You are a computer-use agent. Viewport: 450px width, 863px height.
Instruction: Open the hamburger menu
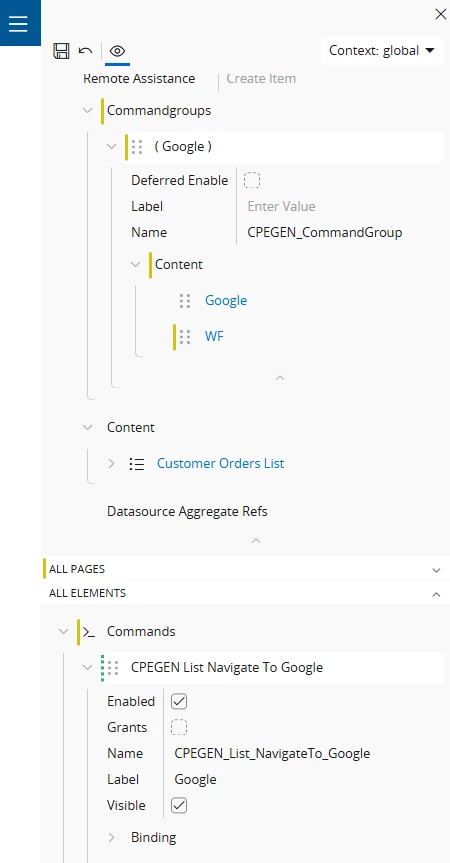(18, 23)
